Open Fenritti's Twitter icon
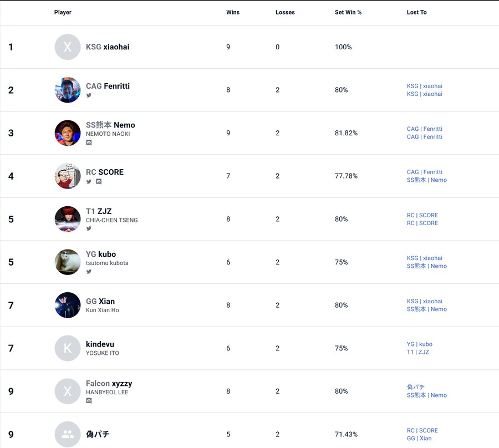Screen dimensions: 499x448 coord(89,95)
